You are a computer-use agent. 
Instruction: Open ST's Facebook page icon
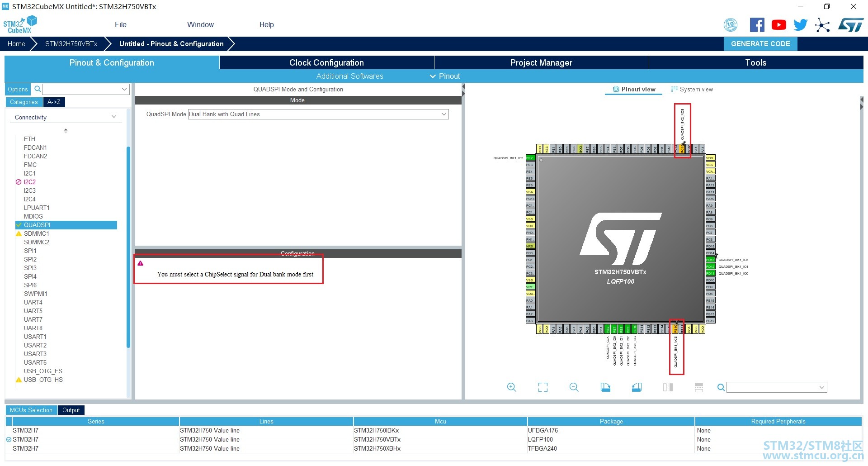click(x=757, y=25)
